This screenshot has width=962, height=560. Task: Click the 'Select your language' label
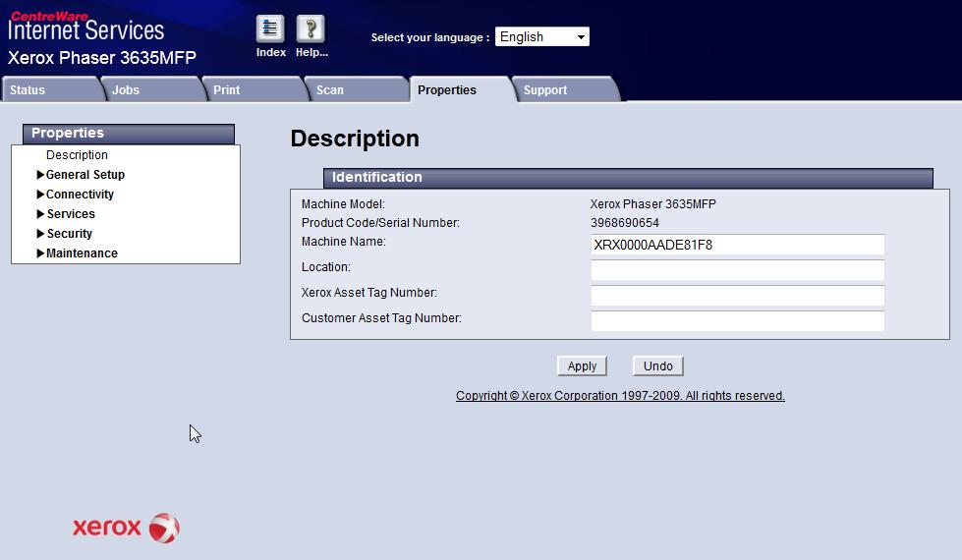click(430, 37)
